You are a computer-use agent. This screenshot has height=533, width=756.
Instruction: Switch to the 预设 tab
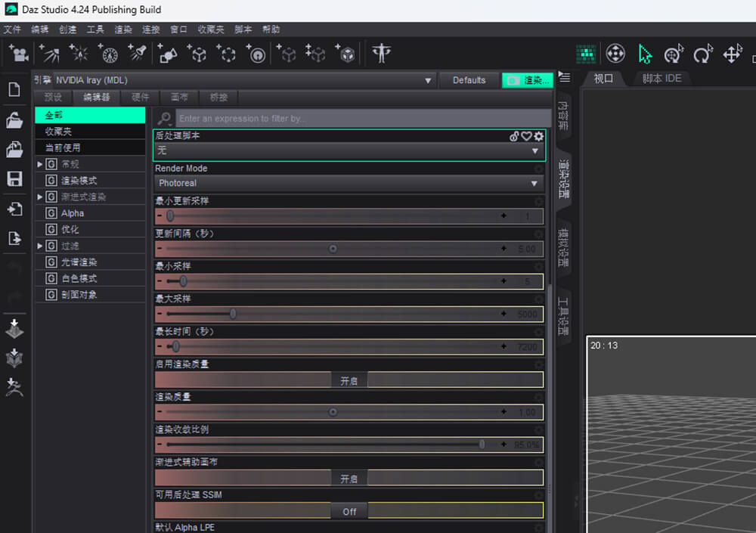53,98
